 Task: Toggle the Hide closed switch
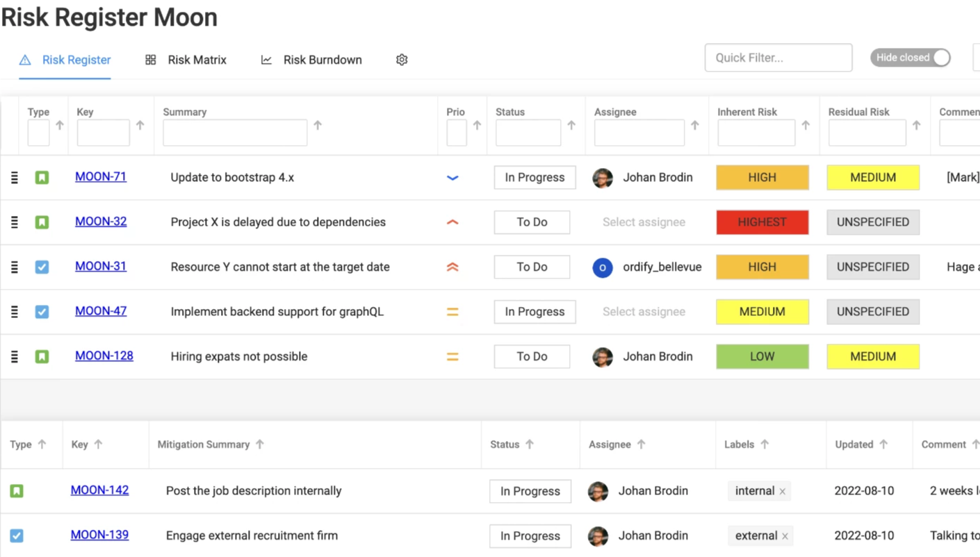910,58
